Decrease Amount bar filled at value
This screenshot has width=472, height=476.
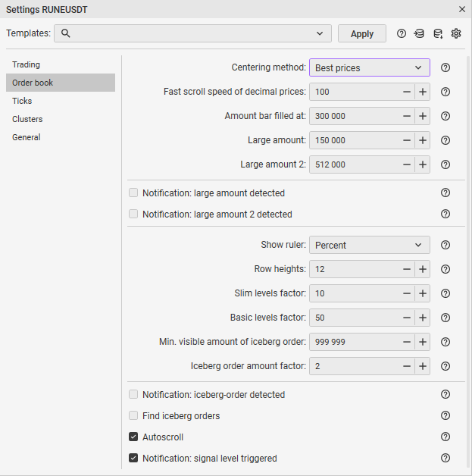407,116
